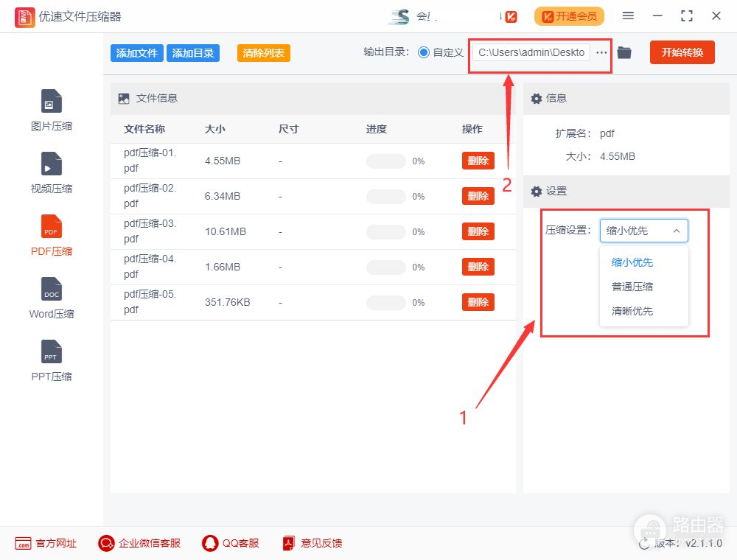737x560 pixels.
Task: Open the output folder icon
Action: click(624, 52)
